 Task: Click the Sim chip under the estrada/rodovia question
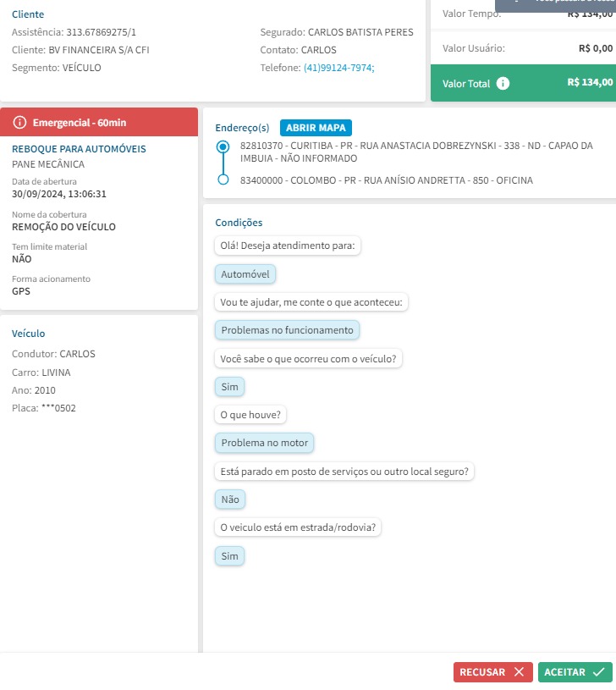[230, 556]
